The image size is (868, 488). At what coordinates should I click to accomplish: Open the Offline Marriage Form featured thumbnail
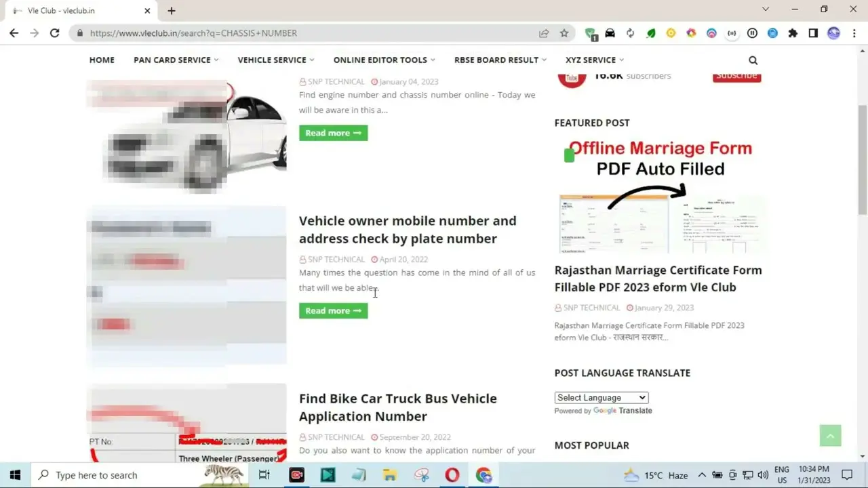(x=660, y=195)
